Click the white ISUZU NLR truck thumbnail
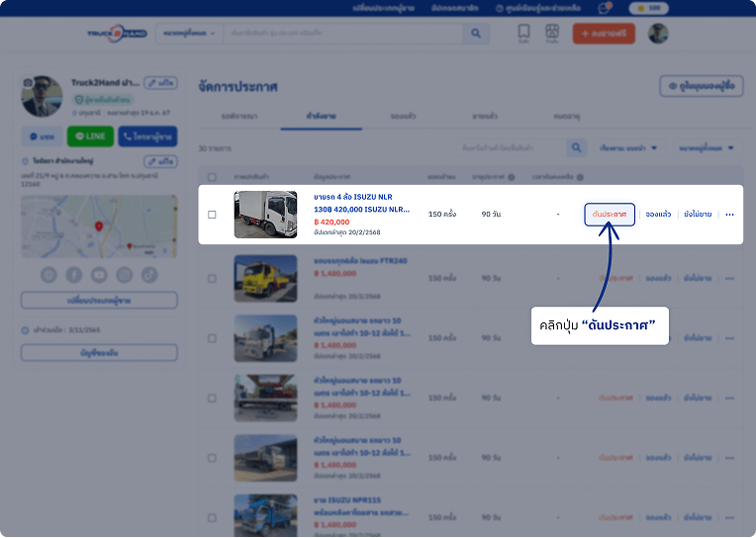 [265, 215]
